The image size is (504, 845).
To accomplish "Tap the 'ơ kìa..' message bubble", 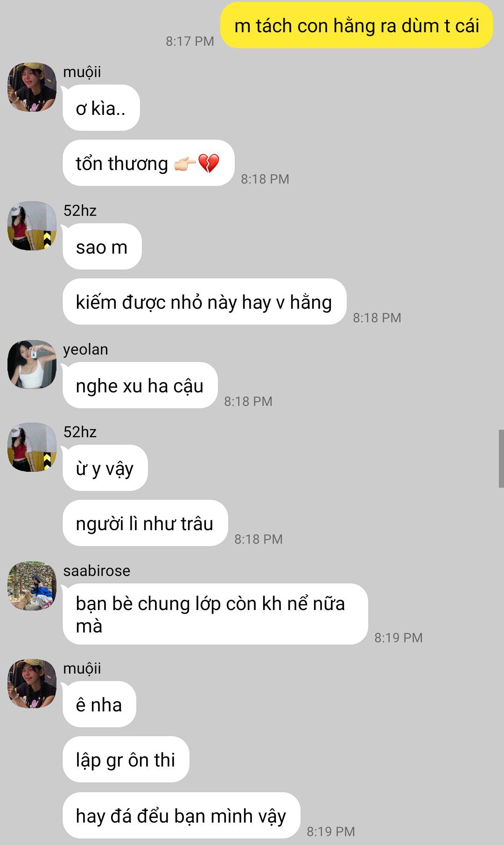I will tap(101, 108).
